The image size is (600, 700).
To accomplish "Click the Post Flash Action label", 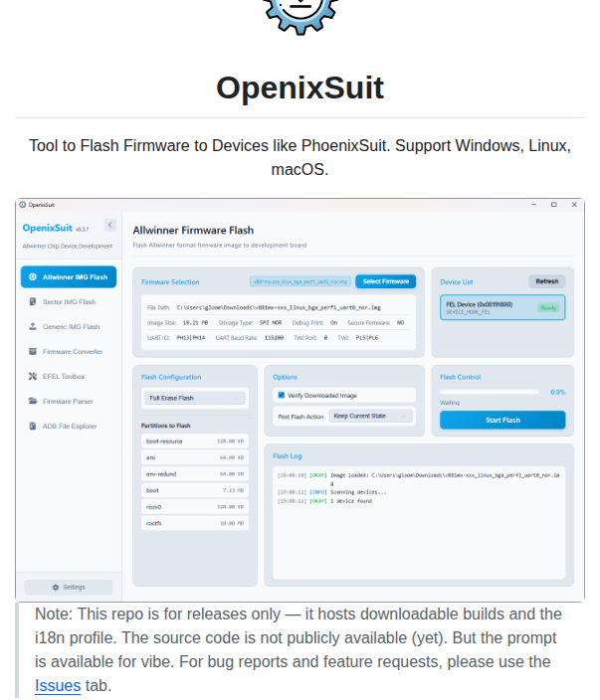I will 300,417.
